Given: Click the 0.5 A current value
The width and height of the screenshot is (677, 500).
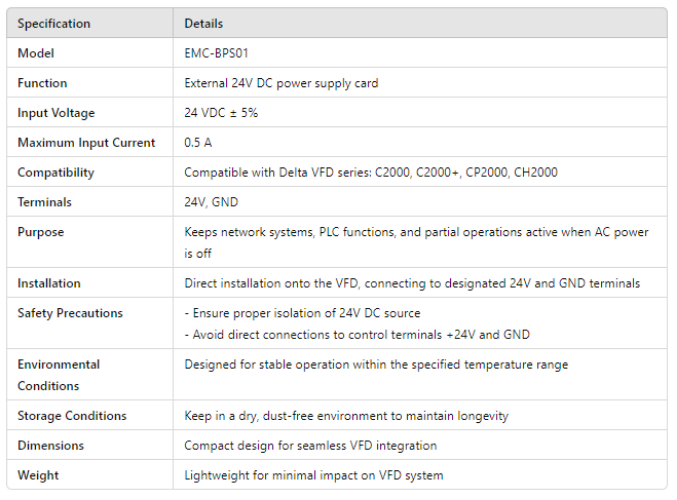Looking at the screenshot, I should (x=198, y=143).
